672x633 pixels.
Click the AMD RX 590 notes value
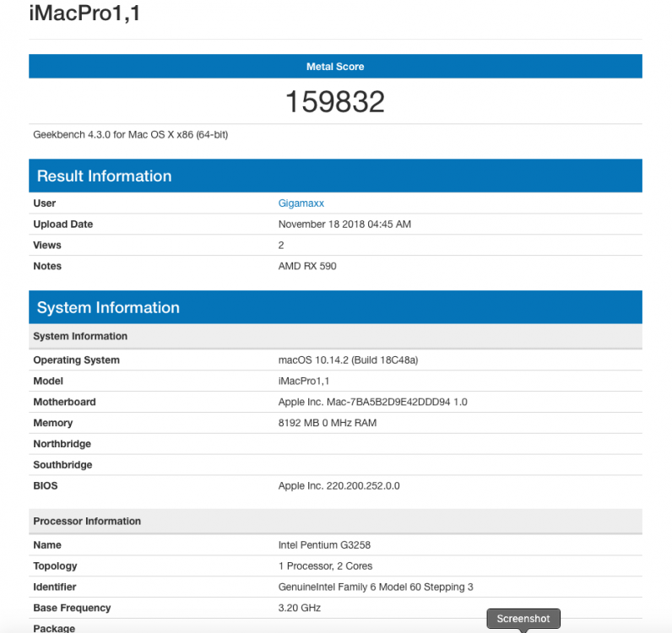pyautogui.click(x=307, y=266)
